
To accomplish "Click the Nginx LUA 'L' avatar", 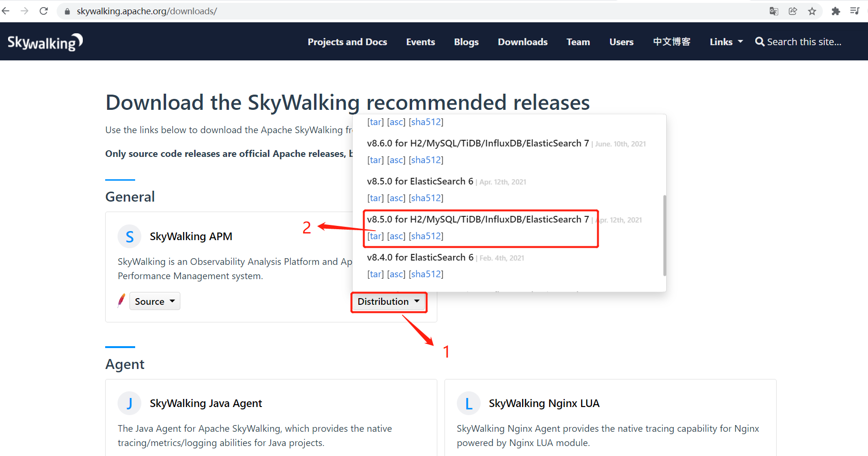I will point(469,403).
